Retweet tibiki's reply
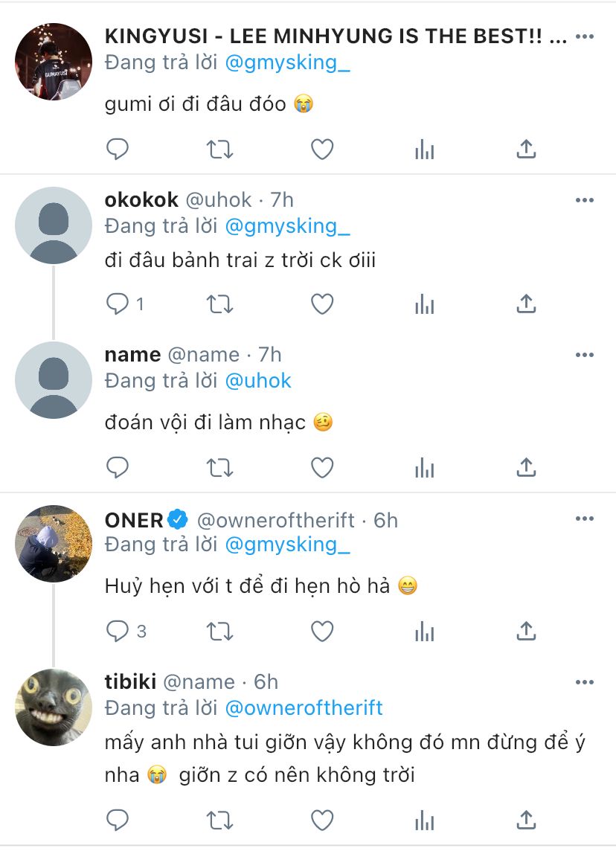The width and height of the screenshot is (616, 854). point(219,821)
